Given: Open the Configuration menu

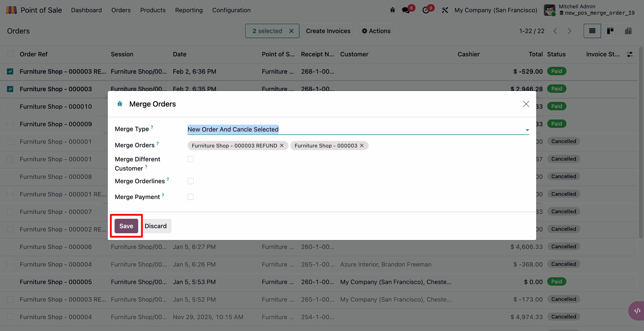Looking at the screenshot, I should (231, 10).
